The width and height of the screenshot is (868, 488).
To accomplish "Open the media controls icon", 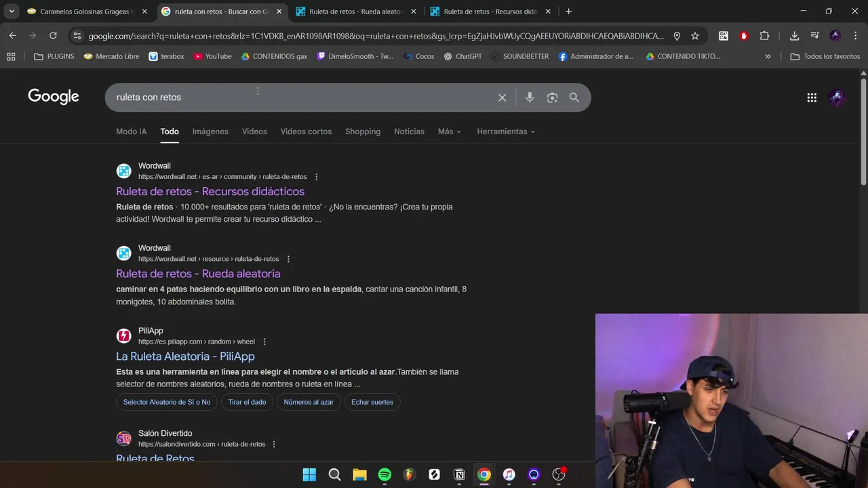I will coord(814,36).
